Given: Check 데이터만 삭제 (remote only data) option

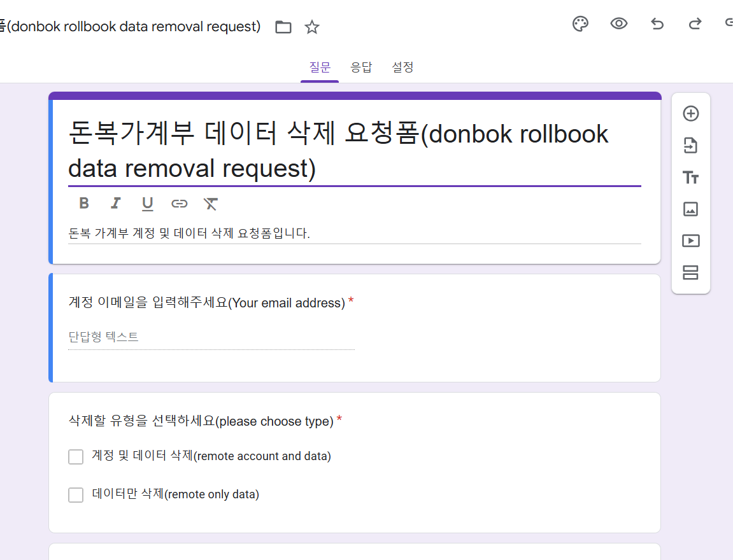Looking at the screenshot, I should pyautogui.click(x=76, y=494).
